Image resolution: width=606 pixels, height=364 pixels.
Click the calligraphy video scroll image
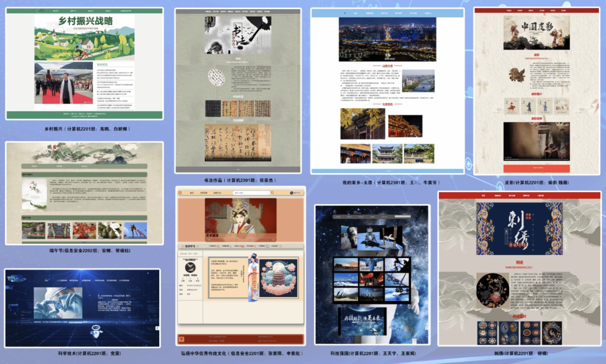tap(238, 142)
